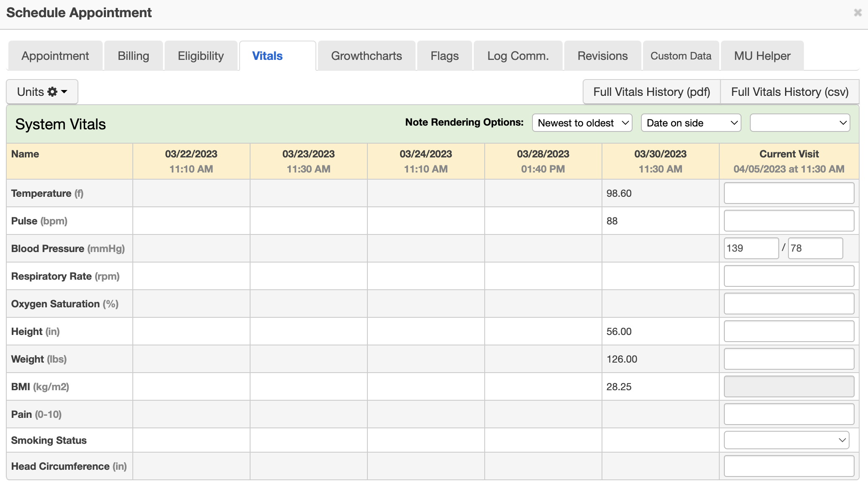Open the Billing tab
The height and width of the screenshot is (484, 868).
(132, 55)
